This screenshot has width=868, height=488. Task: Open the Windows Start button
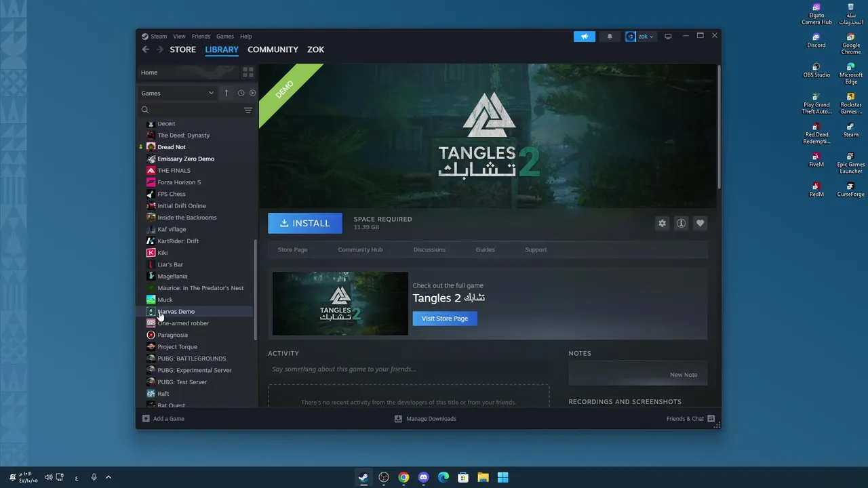point(502,477)
